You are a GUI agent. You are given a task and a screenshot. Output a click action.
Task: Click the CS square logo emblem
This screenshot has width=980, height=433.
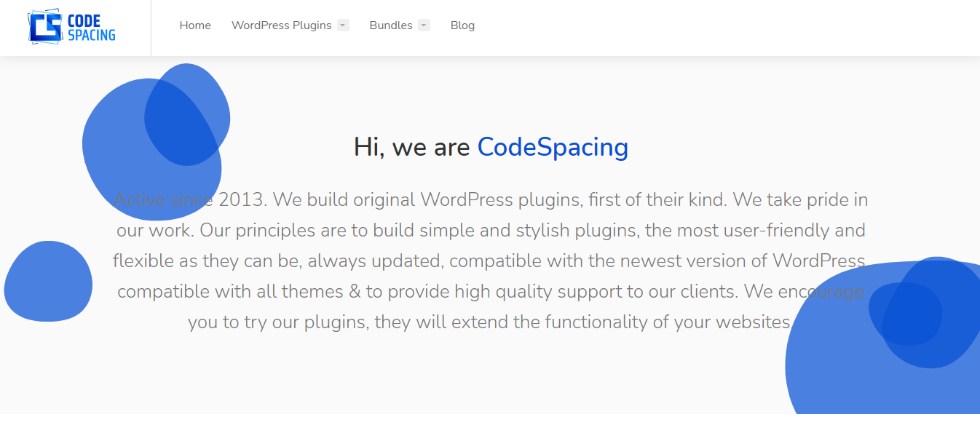[x=44, y=27]
